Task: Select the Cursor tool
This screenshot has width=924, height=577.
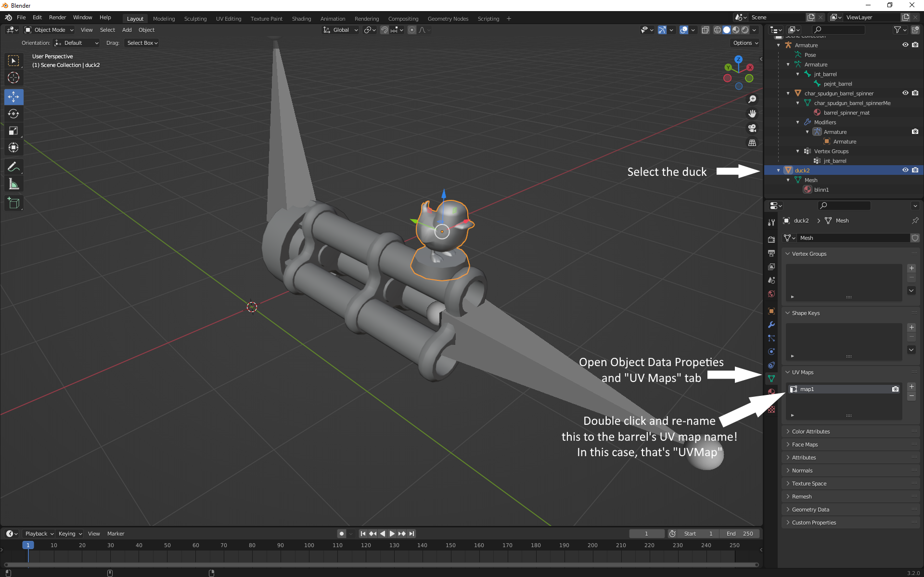Action: click(13, 78)
